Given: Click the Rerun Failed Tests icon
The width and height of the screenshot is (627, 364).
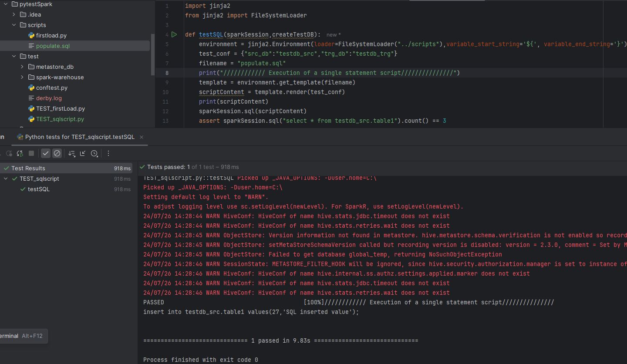Looking at the screenshot, I should point(9,153).
